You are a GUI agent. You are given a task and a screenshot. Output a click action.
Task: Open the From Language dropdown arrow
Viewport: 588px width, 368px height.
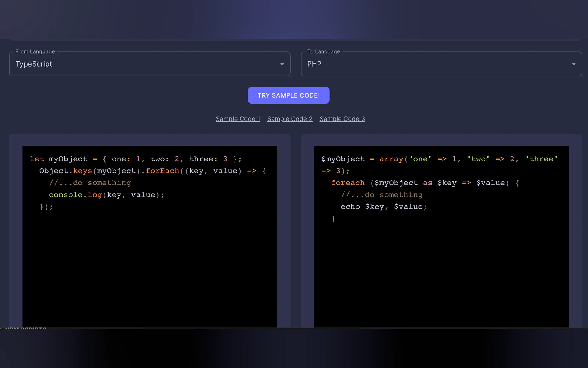(x=282, y=64)
